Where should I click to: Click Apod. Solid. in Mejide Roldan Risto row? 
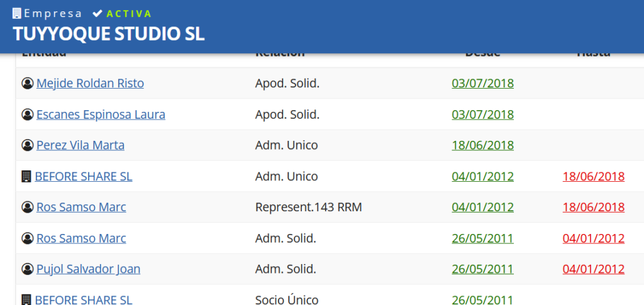[287, 84]
